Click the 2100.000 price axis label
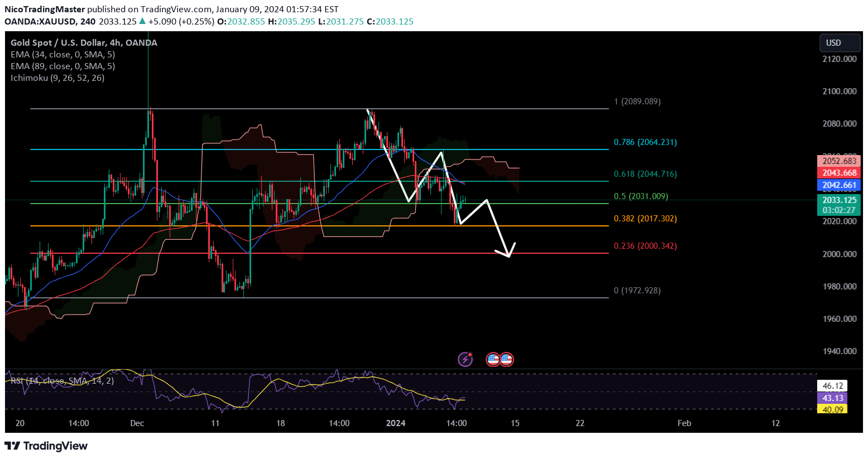 pyautogui.click(x=839, y=91)
